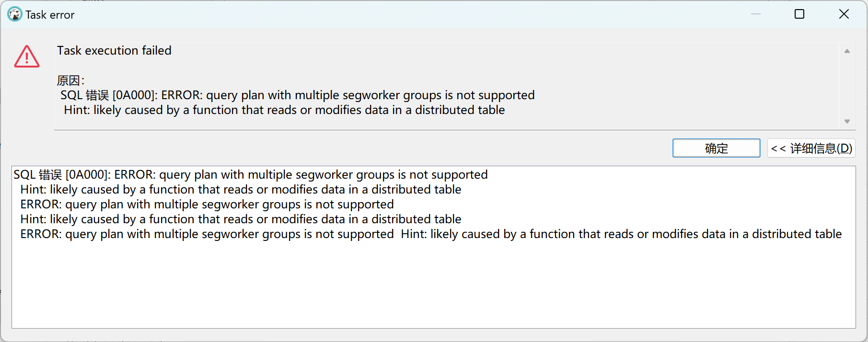Click the SQL 错误 [0A000] summary line
Image resolution: width=868 pixels, height=342 pixels.
tap(298, 95)
